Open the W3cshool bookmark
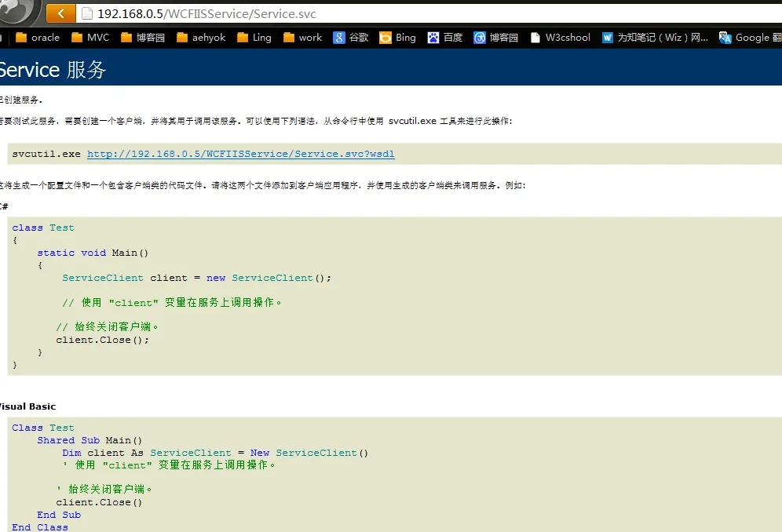This screenshot has height=532, width=782. [561, 37]
